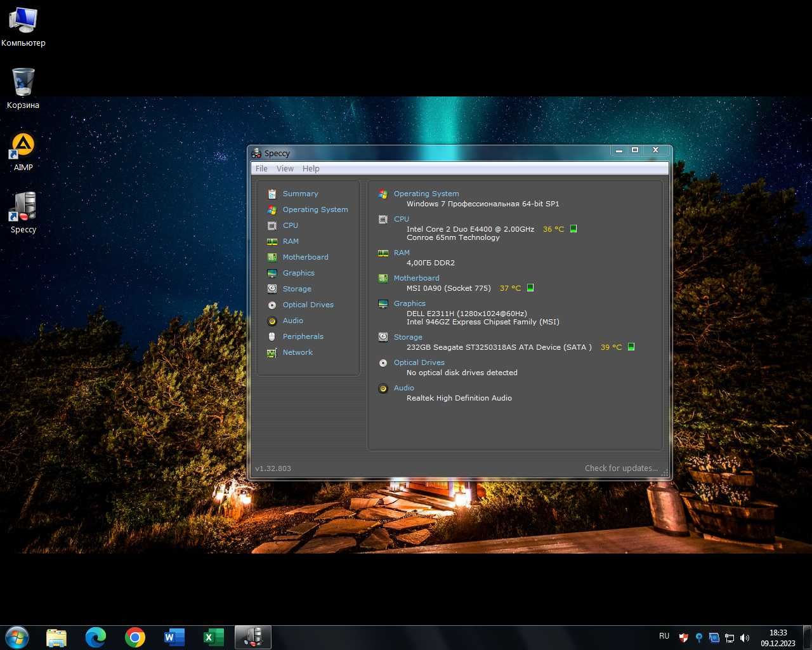
Task: Click Operating System heading link in summary
Action: (426, 194)
